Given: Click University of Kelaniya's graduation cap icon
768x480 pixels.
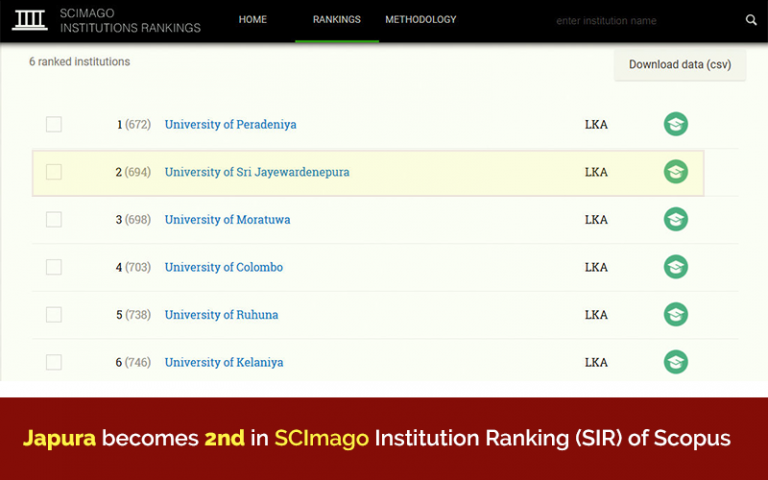Looking at the screenshot, I should coord(676,362).
